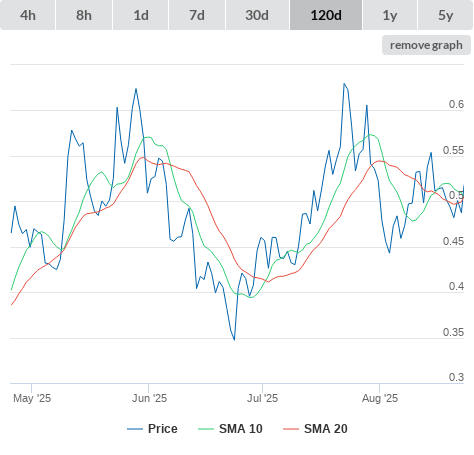
Task: Switch chart to 1y range
Action: pos(390,15)
